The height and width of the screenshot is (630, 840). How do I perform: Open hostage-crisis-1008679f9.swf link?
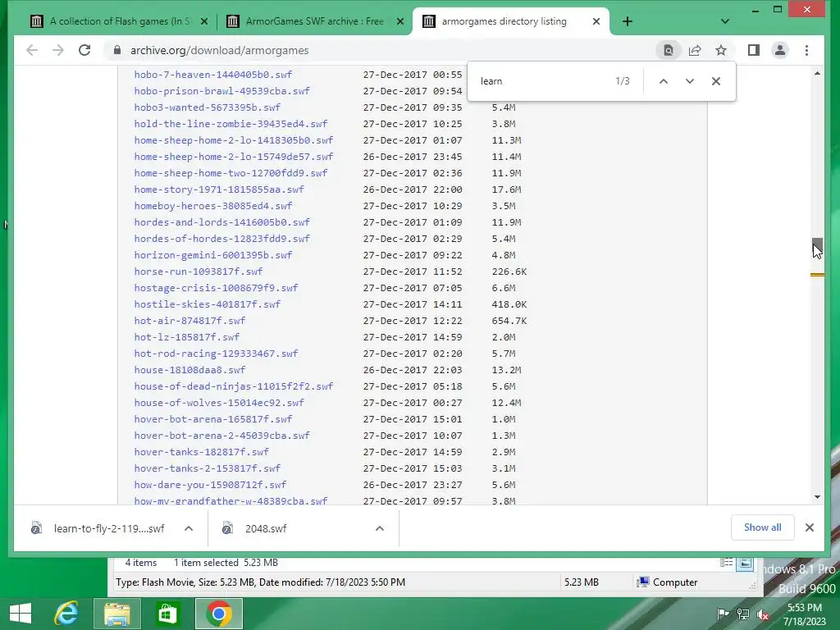tap(216, 288)
